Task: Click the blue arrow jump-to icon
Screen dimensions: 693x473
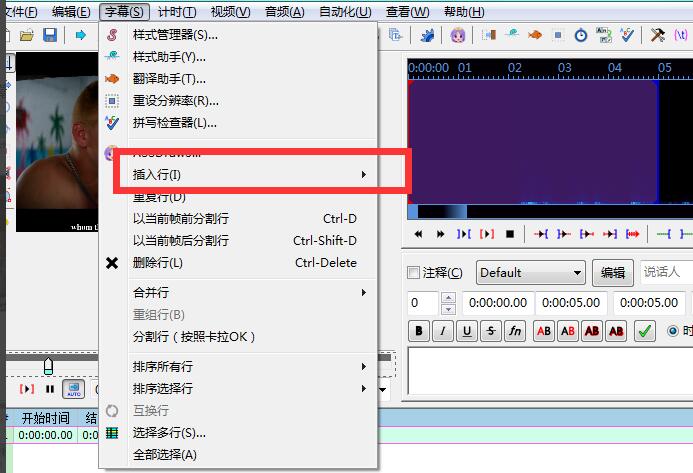Action: (80, 35)
